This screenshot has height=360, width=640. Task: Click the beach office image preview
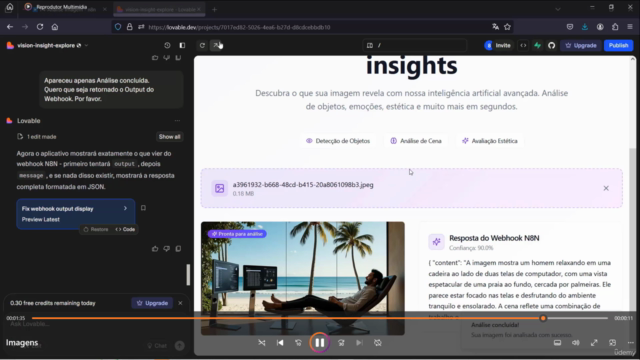coord(302,278)
